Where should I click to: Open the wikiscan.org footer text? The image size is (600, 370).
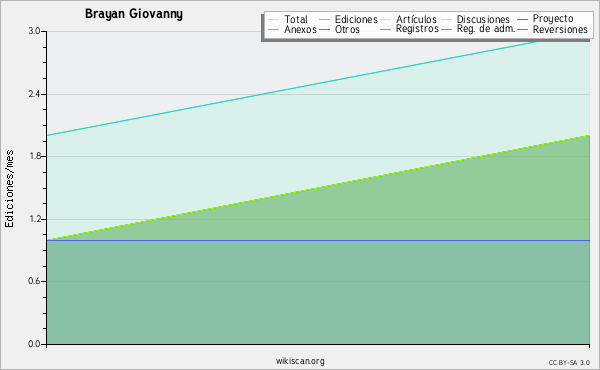(x=300, y=361)
